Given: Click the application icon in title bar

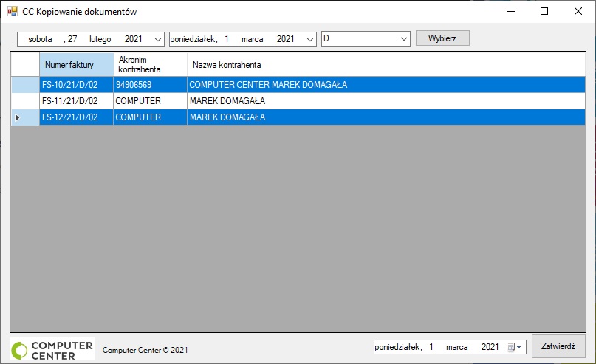Looking at the screenshot, I should 13,11.
